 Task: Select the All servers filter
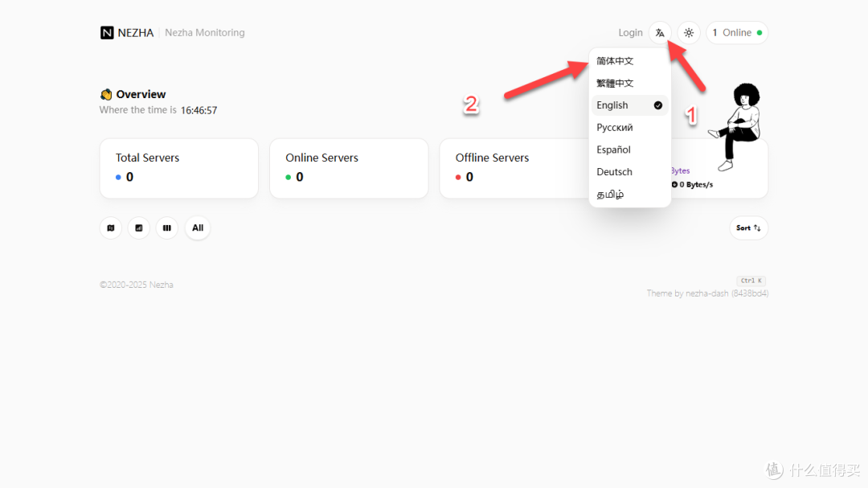tap(198, 228)
